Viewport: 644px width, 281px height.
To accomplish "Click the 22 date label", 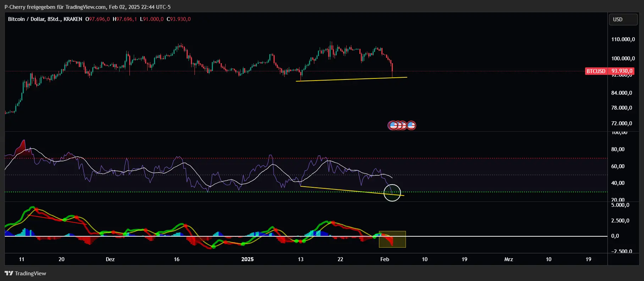I will pos(340,259).
